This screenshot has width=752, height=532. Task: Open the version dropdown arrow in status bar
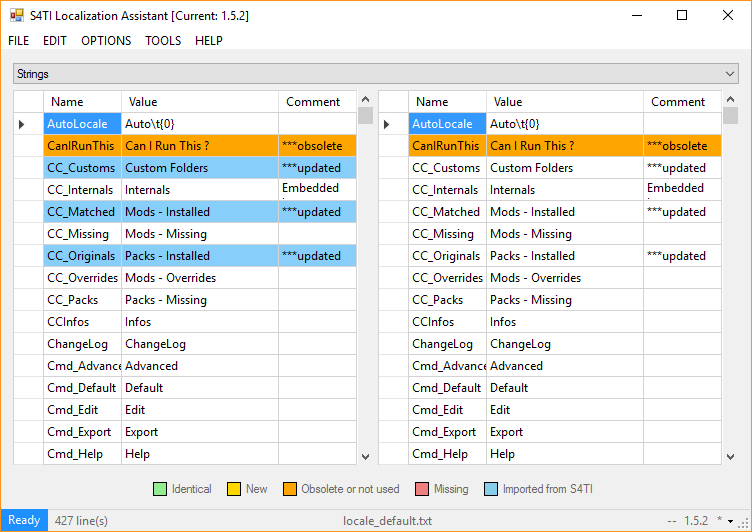pyautogui.click(x=731, y=521)
